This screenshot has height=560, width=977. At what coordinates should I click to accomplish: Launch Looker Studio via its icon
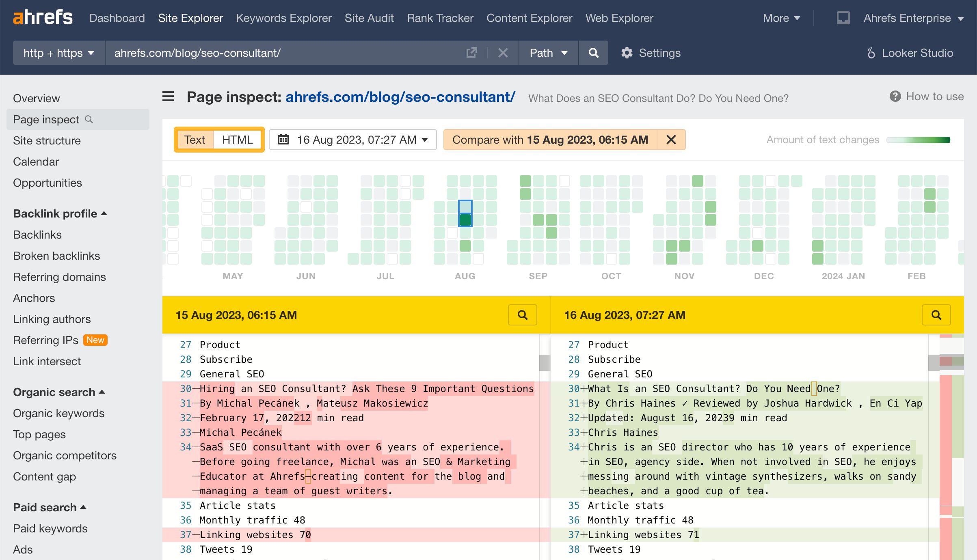tap(871, 53)
